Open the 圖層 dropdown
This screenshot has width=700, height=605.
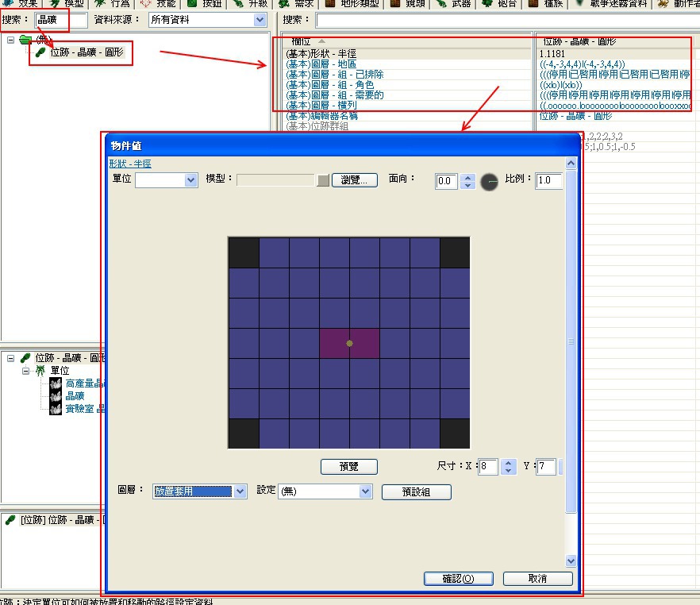click(x=199, y=491)
